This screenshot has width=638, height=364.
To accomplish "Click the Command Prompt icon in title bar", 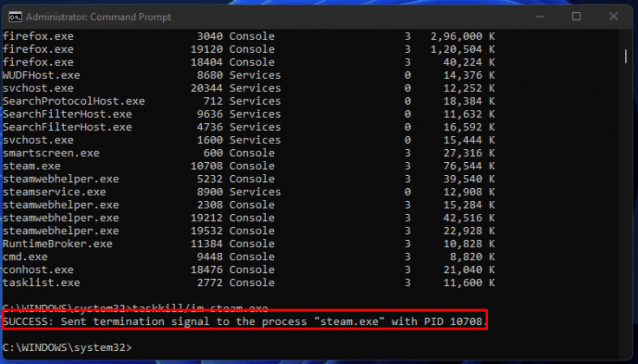I will [x=12, y=16].
